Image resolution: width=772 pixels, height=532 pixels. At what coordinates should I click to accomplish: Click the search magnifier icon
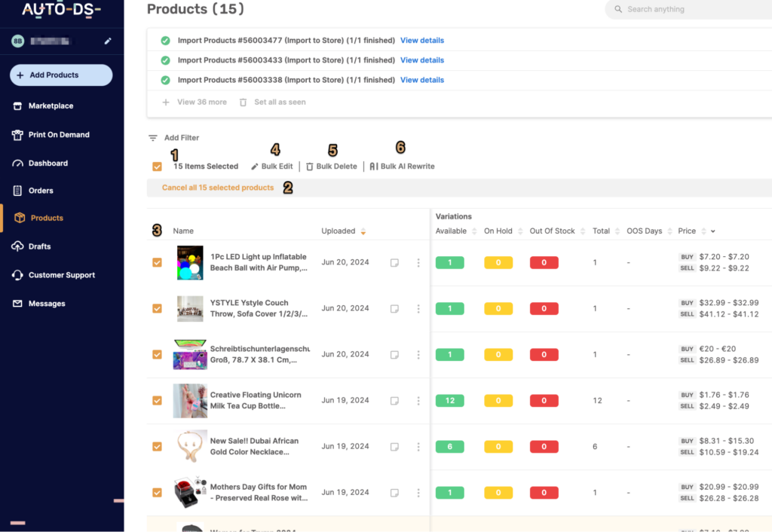coord(618,9)
